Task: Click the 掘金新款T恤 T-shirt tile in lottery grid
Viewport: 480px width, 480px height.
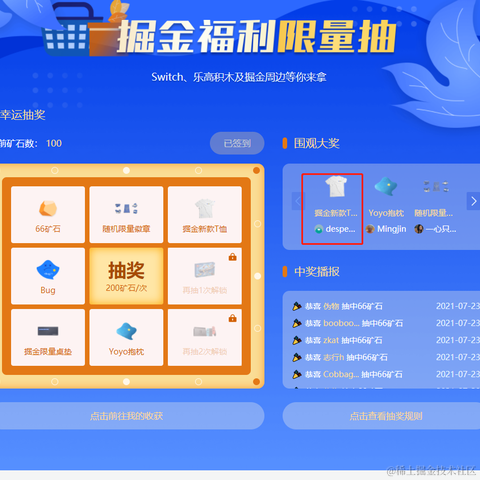Action: pyautogui.click(x=205, y=214)
